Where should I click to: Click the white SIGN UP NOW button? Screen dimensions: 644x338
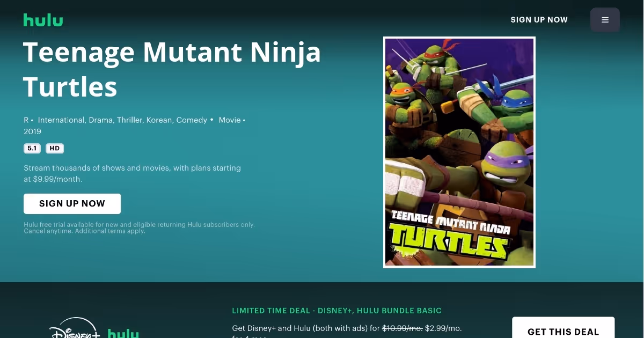72,204
